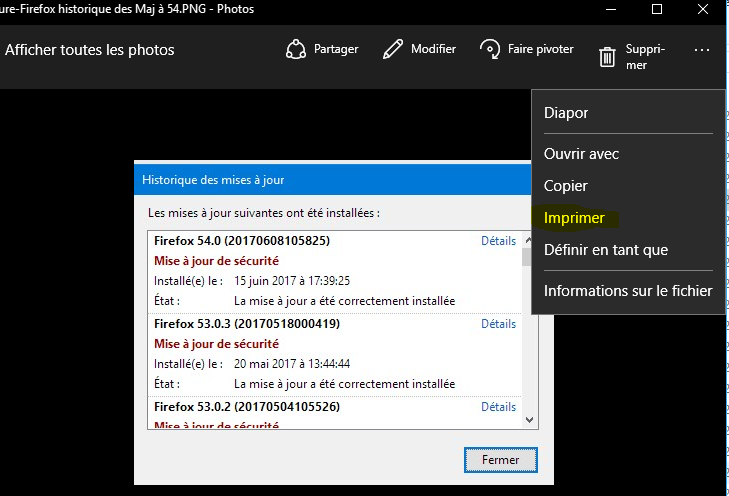Open Informations sur le fichier
This screenshot has height=496, width=729.
(x=628, y=291)
